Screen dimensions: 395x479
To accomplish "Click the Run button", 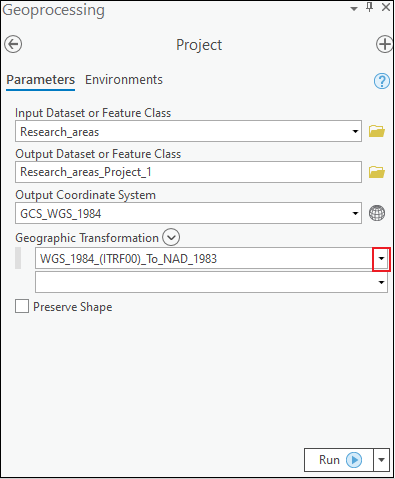I will coord(339,460).
